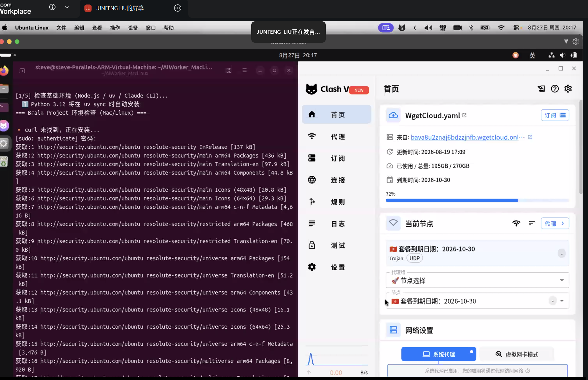The width and height of the screenshot is (588, 380).
Task: Click the Clash home page vertical scrollbar
Action: click(581, 147)
